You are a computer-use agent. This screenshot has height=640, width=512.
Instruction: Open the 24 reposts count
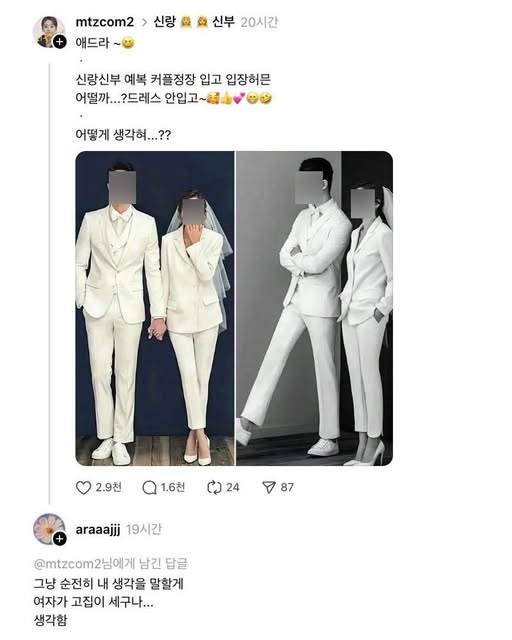coord(233,487)
